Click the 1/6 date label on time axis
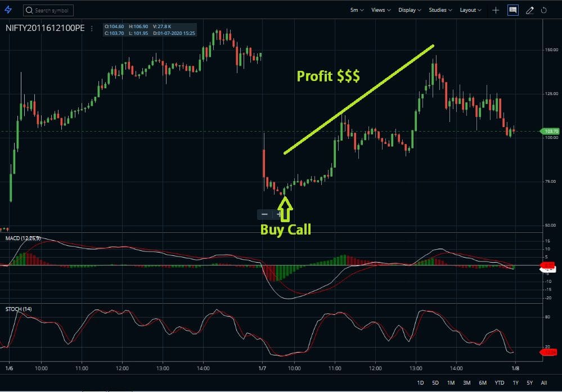This screenshot has height=392, width=562. point(10,368)
